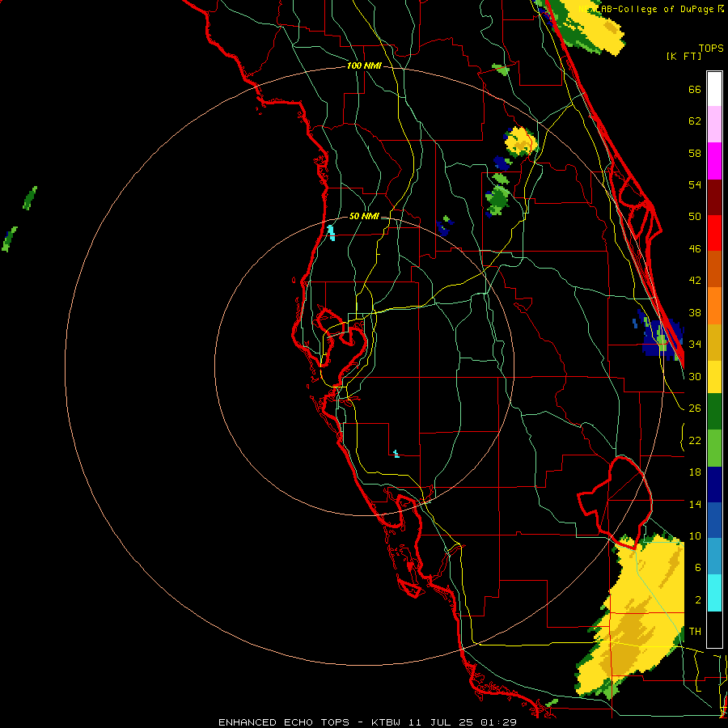Screen dimensions: 728x728
Task: Click the "01:29" timestamp
Action: [x=498, y=722]
